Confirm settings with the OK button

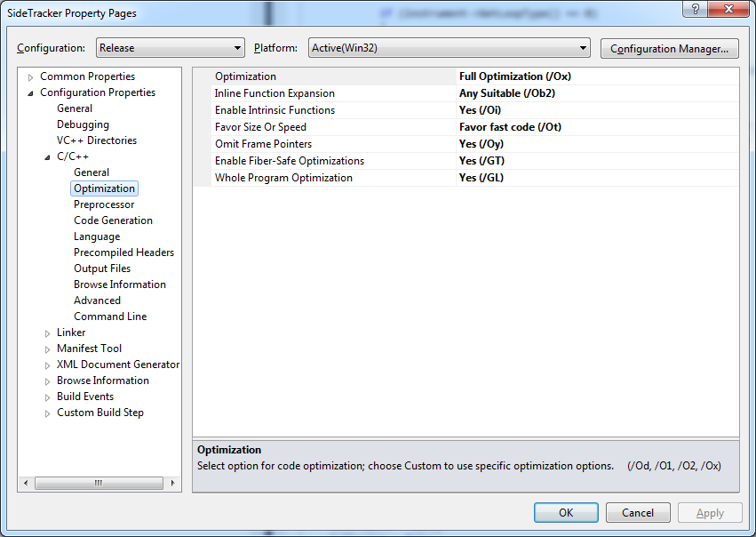(566, 512)
